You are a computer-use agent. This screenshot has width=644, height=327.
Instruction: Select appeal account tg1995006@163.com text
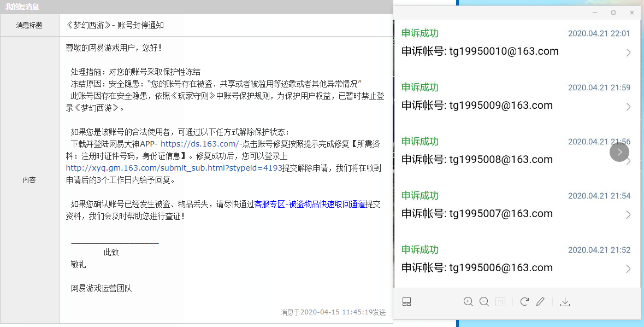tap(501, 268)
